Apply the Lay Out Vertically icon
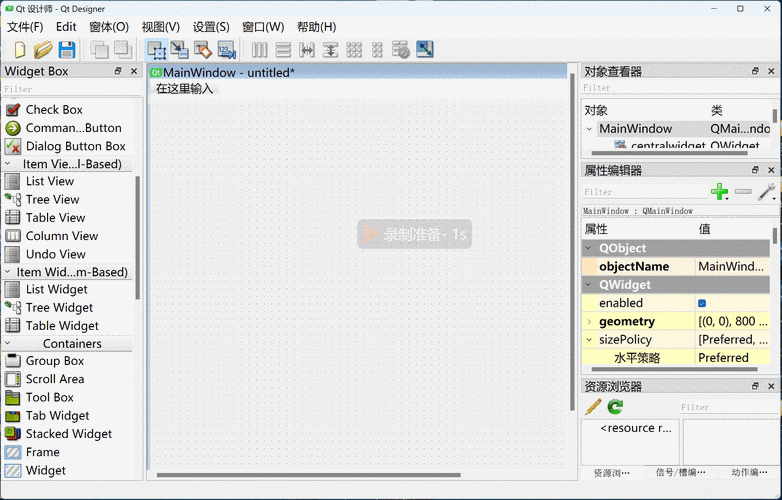 click(x=283, y=49)
